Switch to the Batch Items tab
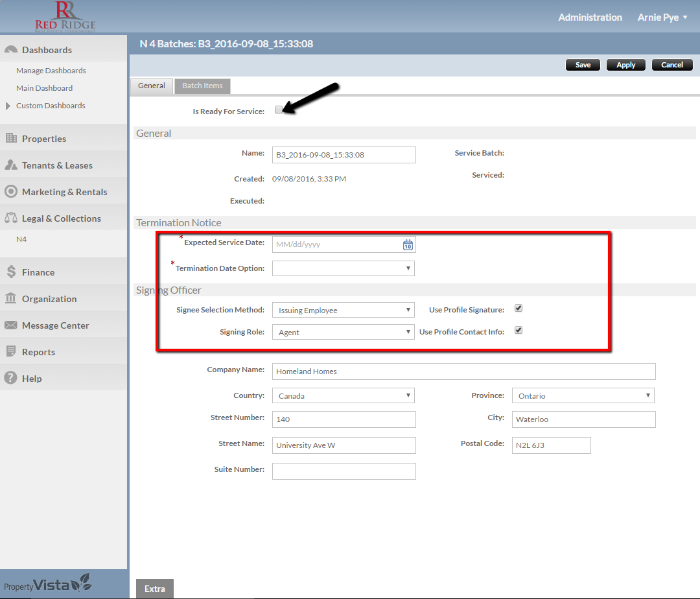700x599 pixels. [202, 86]
